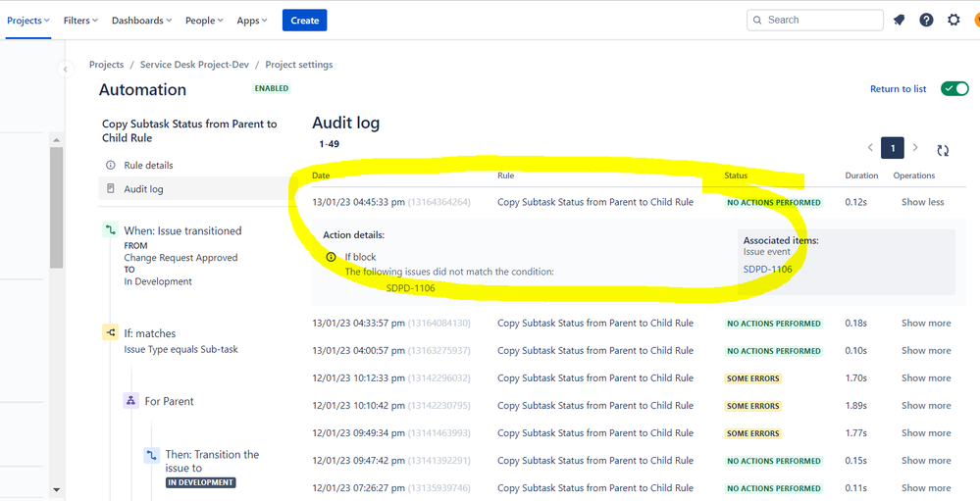
Task: Click the For Parent branch icon
Action: pyautogui.click(x=130, y=401)
